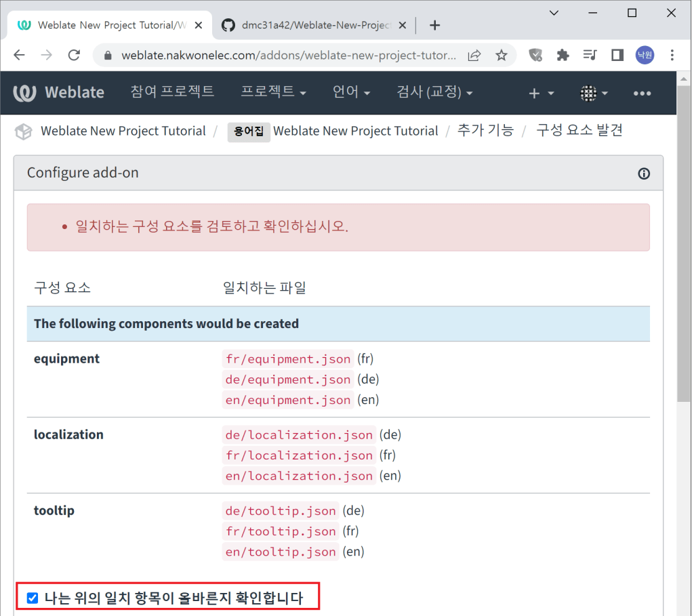The height and width of the screenshot is (616, 694).
Task: Click the share page icon in address bar
Action: coord(475,55)
